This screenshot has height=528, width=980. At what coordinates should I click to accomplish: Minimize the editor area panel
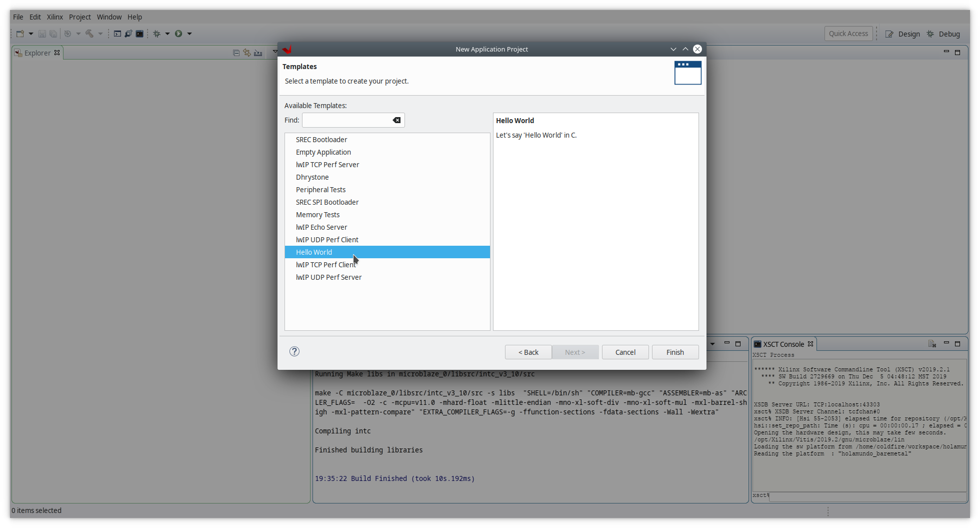pos(946,52)
